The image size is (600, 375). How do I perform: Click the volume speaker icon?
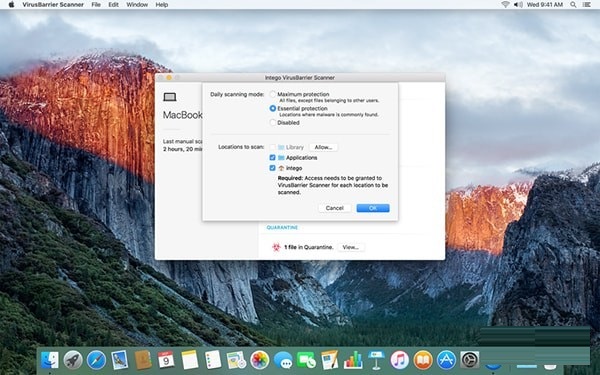pos(518,5)
